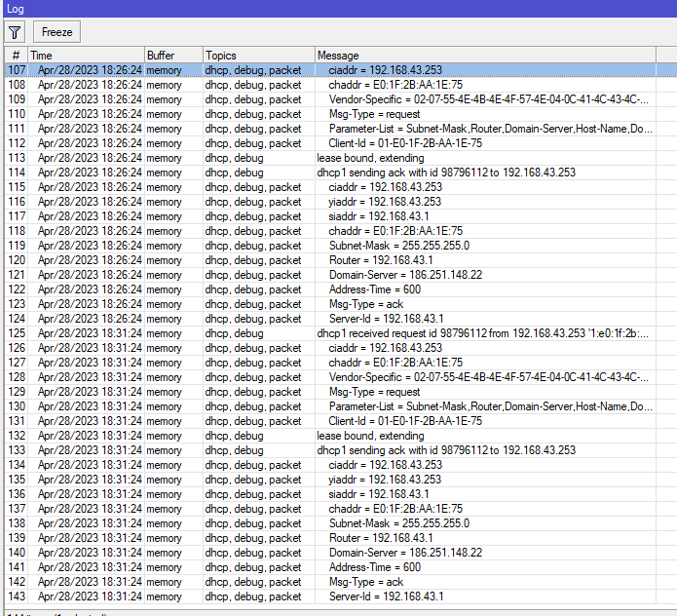
Task: Open the log filter funnel icon
Action: (15, 32)
